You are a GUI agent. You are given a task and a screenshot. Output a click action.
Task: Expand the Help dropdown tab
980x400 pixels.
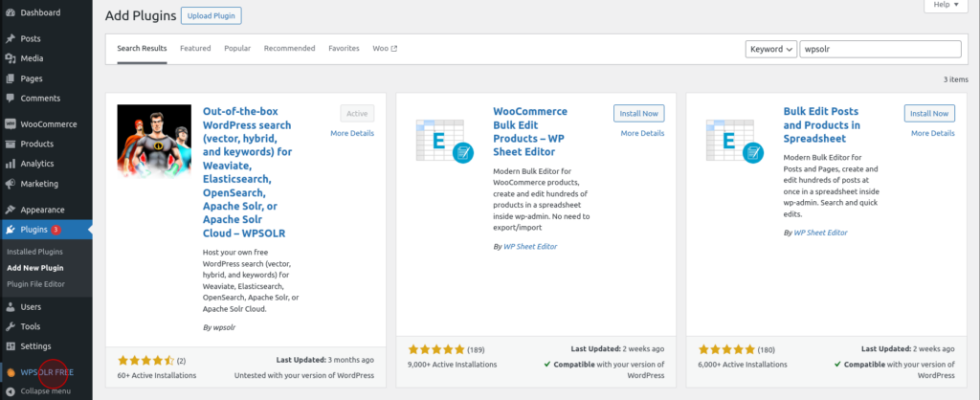click(x=946, y=5)
